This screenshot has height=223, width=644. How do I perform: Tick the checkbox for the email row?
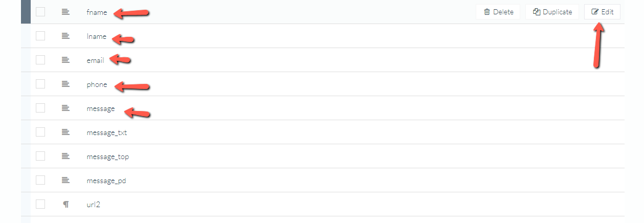tap(40, 60)
